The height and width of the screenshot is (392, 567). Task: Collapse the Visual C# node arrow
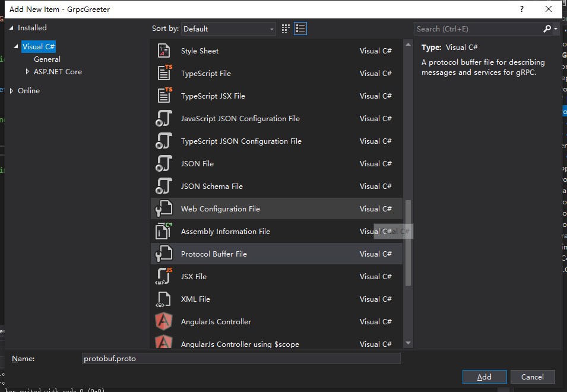16,46
